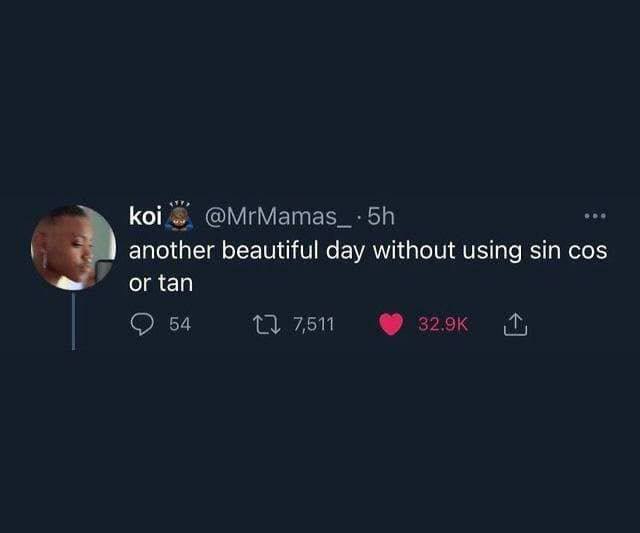Click the display name koi
The width and height of the screenshot is (640, 533).
point(145,216)
